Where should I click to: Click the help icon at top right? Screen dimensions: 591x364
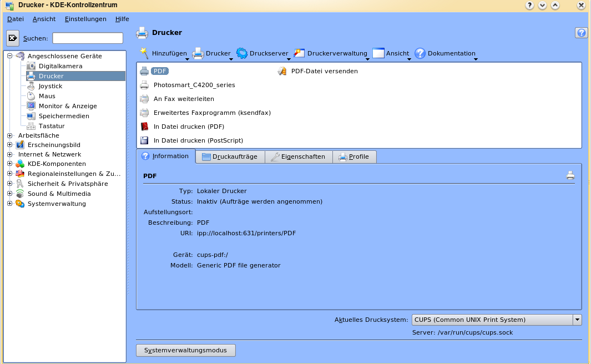(581, 33)
